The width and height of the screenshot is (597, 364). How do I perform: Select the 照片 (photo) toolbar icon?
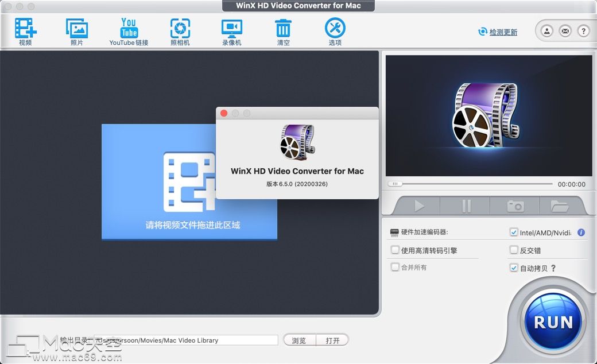point(76,27)
